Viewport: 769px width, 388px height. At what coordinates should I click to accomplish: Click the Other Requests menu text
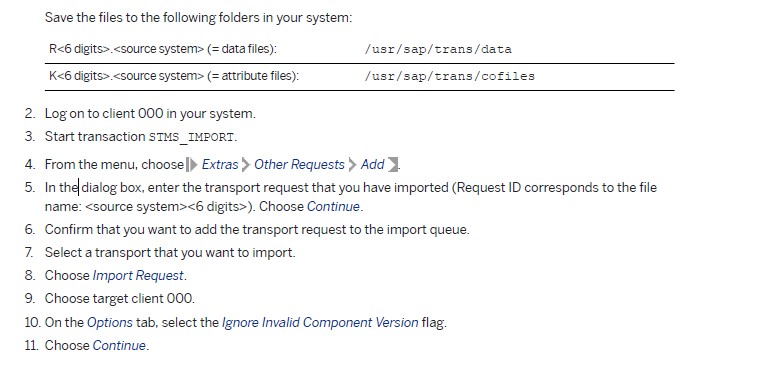299,164
